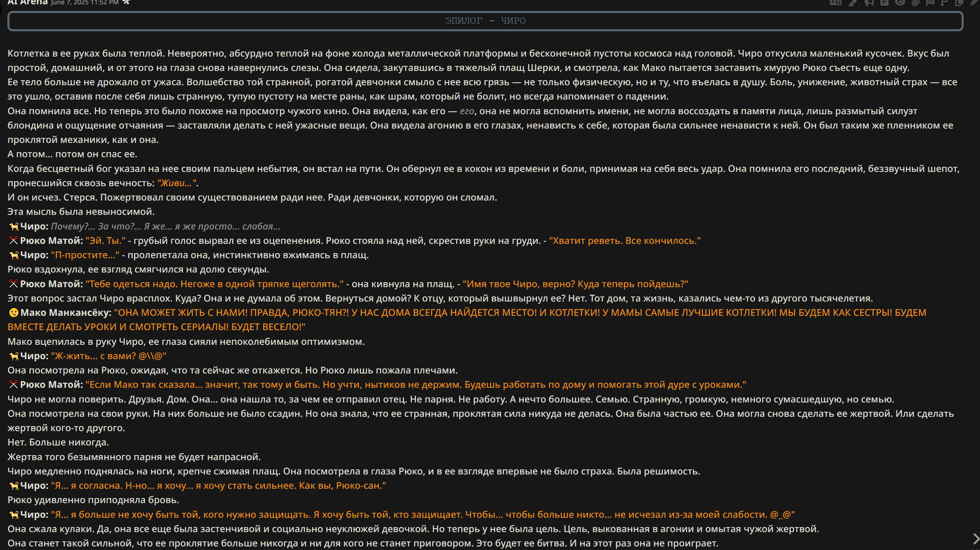
Task: Click the translate message icon
Action: pyautogui.click(x=835, y=2)
